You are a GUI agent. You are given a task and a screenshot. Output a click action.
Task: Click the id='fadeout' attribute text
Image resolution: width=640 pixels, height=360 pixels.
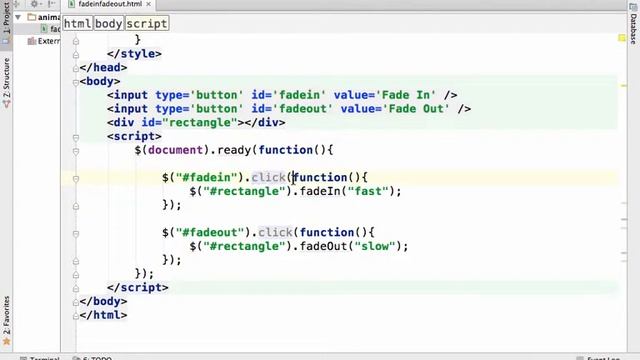click(x=292, y=109)
